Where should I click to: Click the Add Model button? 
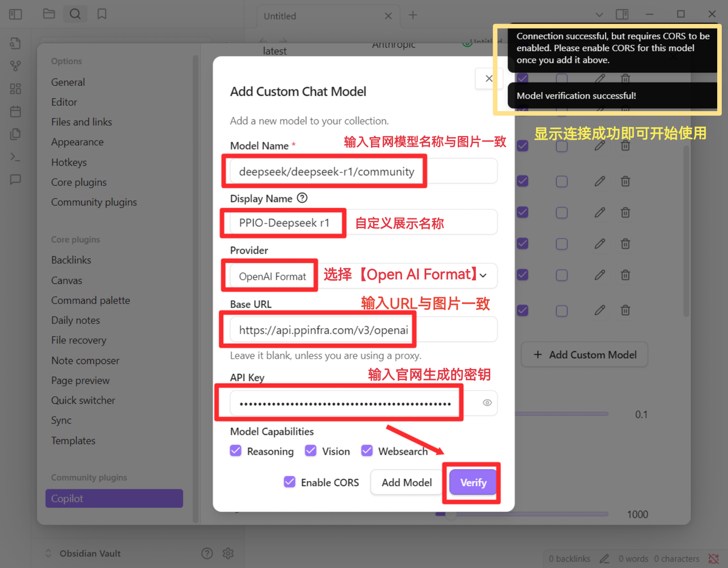[x=407, y=482]
